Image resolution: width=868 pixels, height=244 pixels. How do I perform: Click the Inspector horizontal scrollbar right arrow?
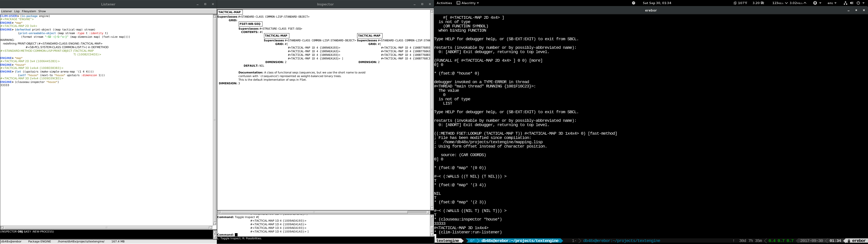[x=428, y=212]
